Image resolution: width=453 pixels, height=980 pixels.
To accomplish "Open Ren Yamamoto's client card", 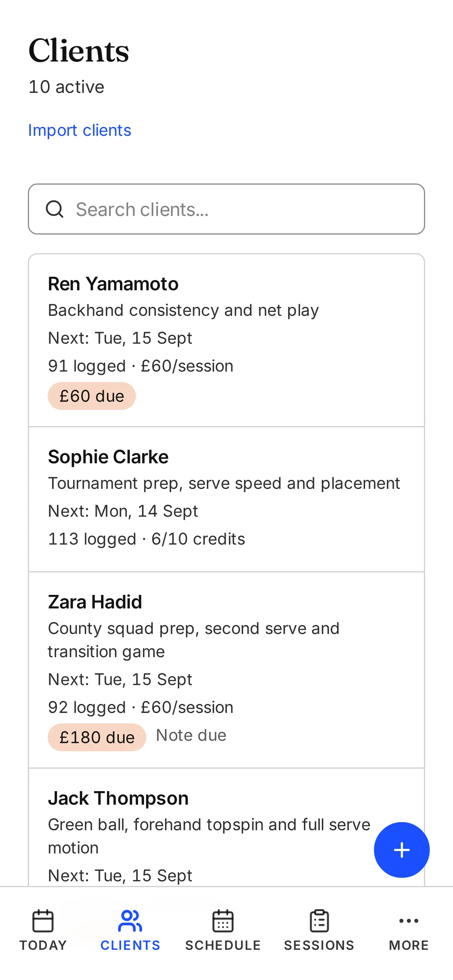I will 226,341.
